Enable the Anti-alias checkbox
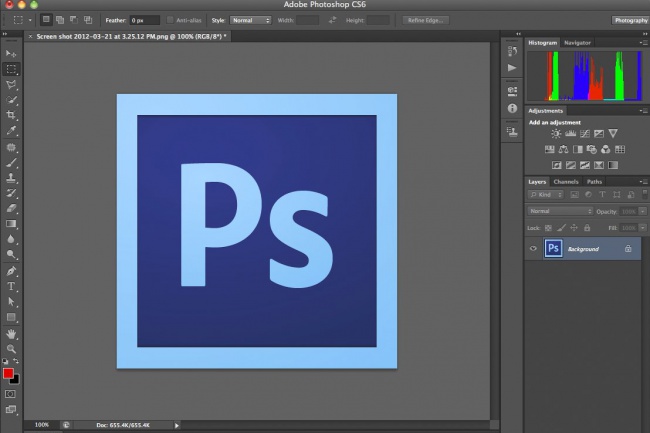650x433 pixels. pos(170,20)
